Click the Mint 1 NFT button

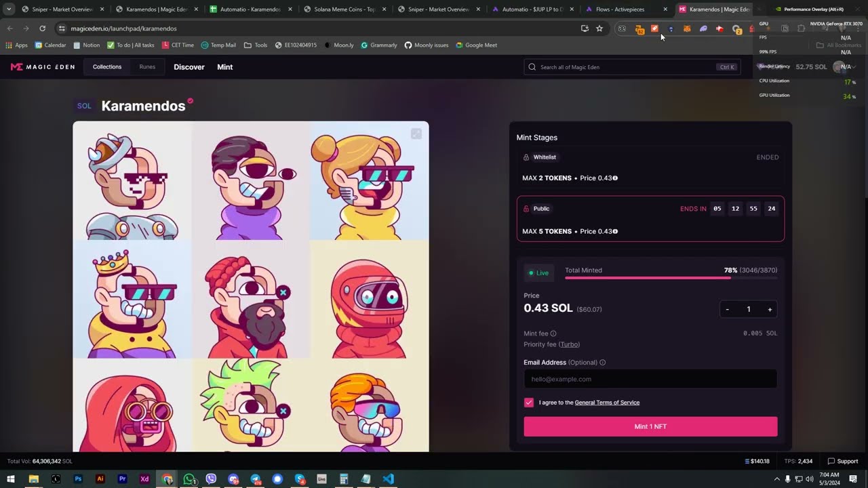click(650, 426)
